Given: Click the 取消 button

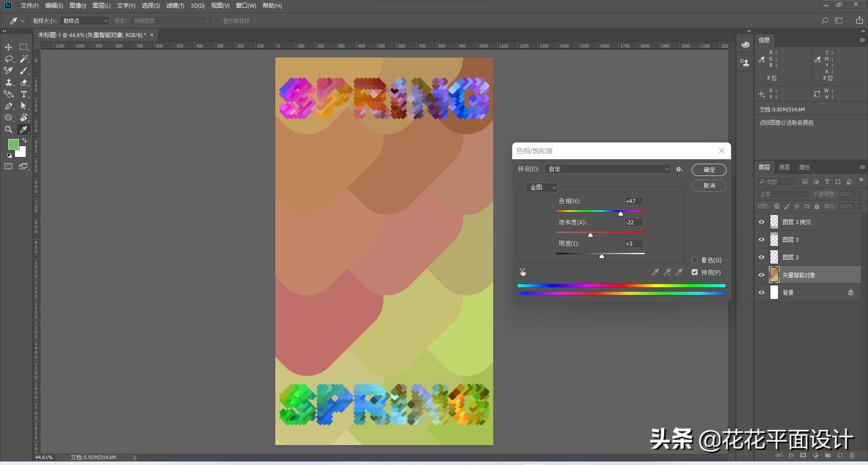Looking at the screenshot, I should tap(709, 186).
